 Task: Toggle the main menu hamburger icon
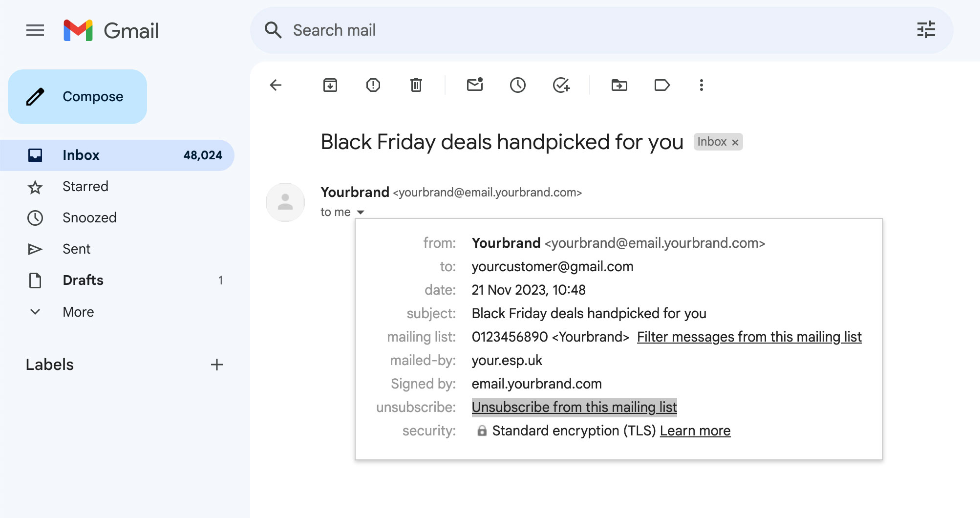pos(35,30)
